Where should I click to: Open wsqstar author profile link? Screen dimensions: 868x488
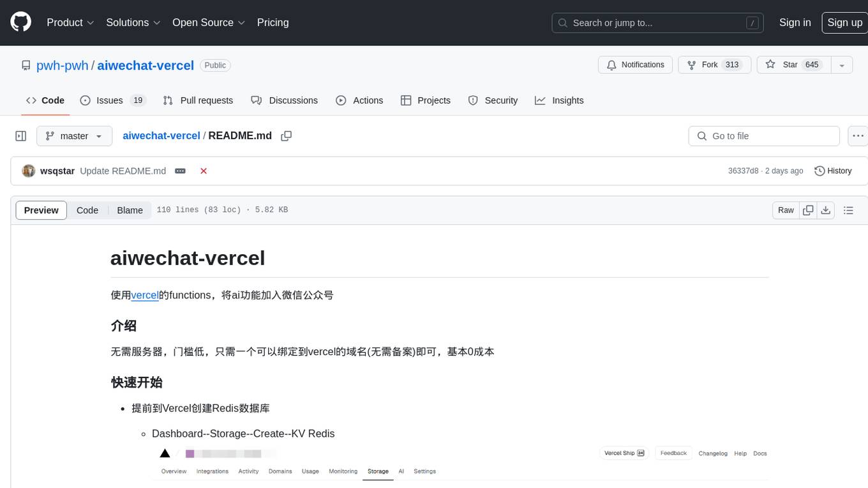[57, 171]
